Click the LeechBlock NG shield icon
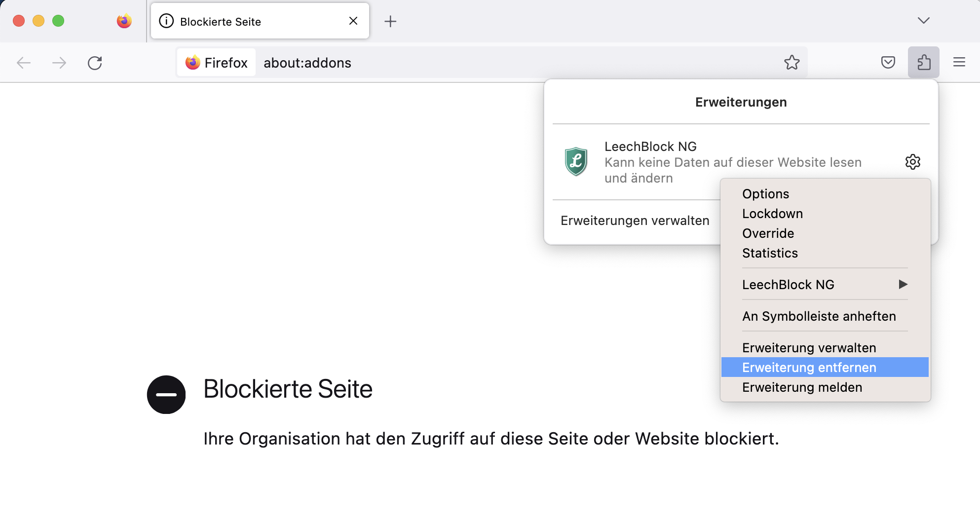The height and width of the screenshot is (521, 980). [x=576, y=162]
